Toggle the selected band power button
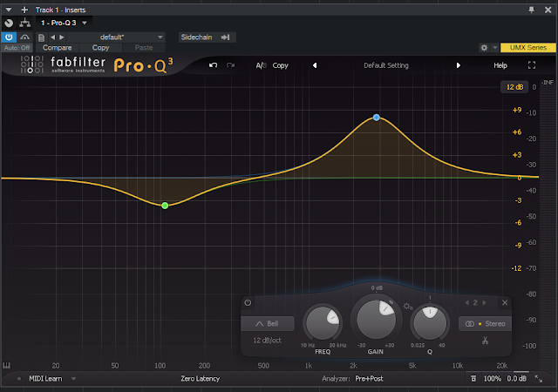This screenshot has width=558, height=392. tap(248, 303)
